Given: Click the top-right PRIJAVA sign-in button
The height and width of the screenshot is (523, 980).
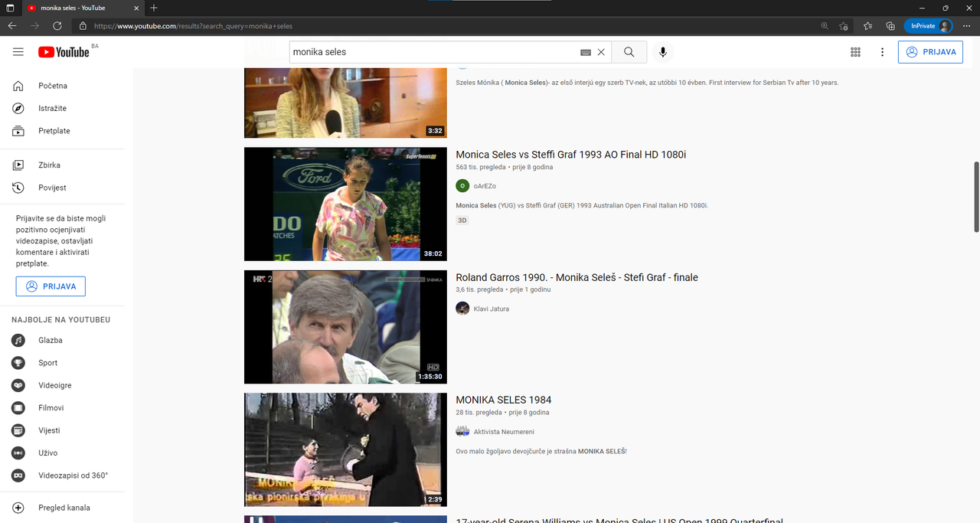Looking at the screenshot, I should click(930, 52).
